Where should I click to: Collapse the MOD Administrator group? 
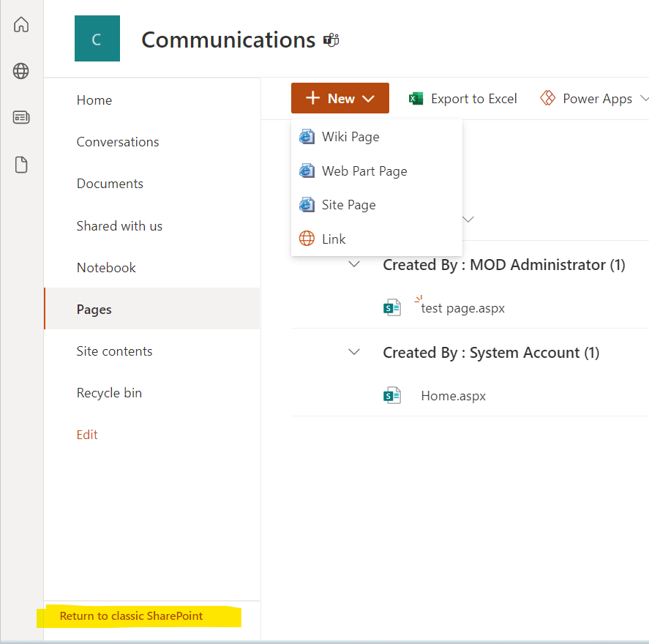coord(354,264)
